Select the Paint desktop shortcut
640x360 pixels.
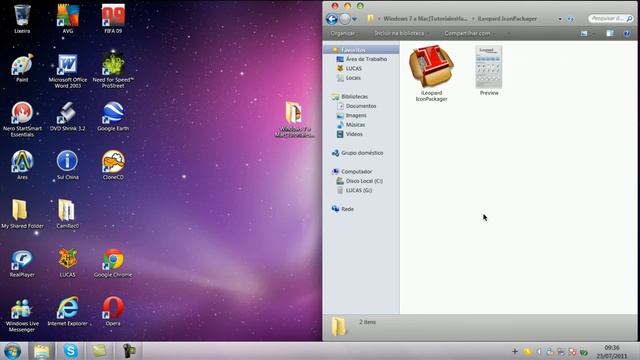(x=22, y=68)
